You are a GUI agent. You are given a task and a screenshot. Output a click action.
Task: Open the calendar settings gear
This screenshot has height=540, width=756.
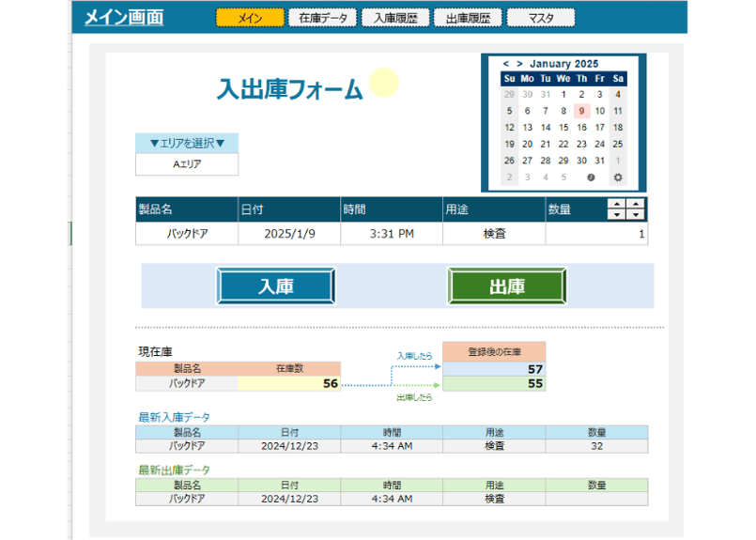[618, 177]
